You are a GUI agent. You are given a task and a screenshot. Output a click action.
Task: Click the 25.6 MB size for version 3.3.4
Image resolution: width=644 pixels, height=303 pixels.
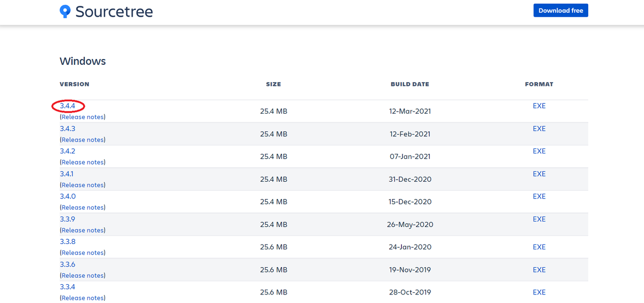click(274, 292)
